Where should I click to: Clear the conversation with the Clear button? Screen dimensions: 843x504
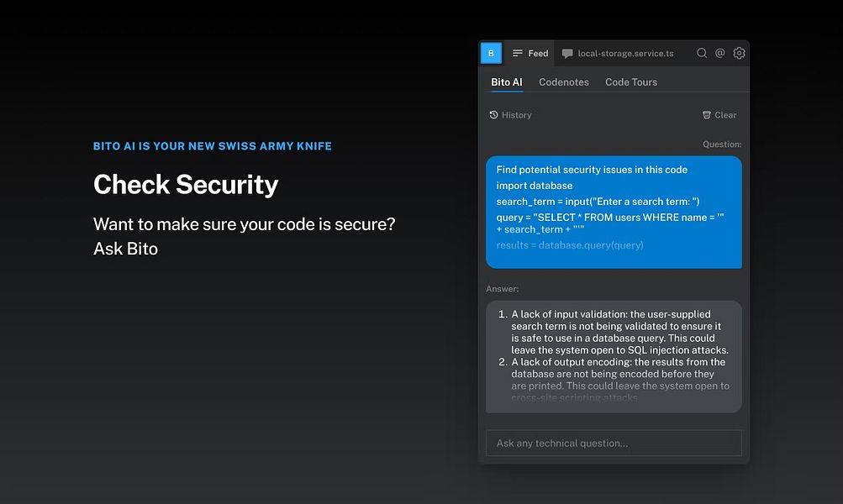click(719, 115)
